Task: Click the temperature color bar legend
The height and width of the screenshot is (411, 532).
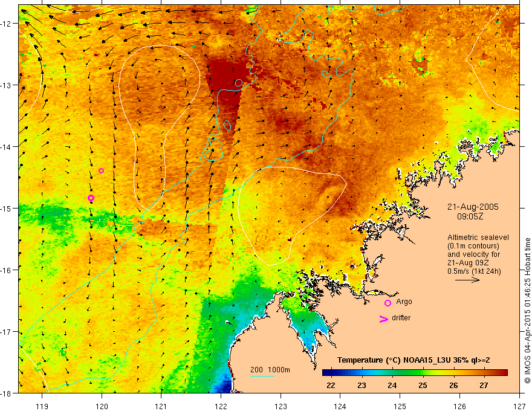Action: [x=415, y=373]
